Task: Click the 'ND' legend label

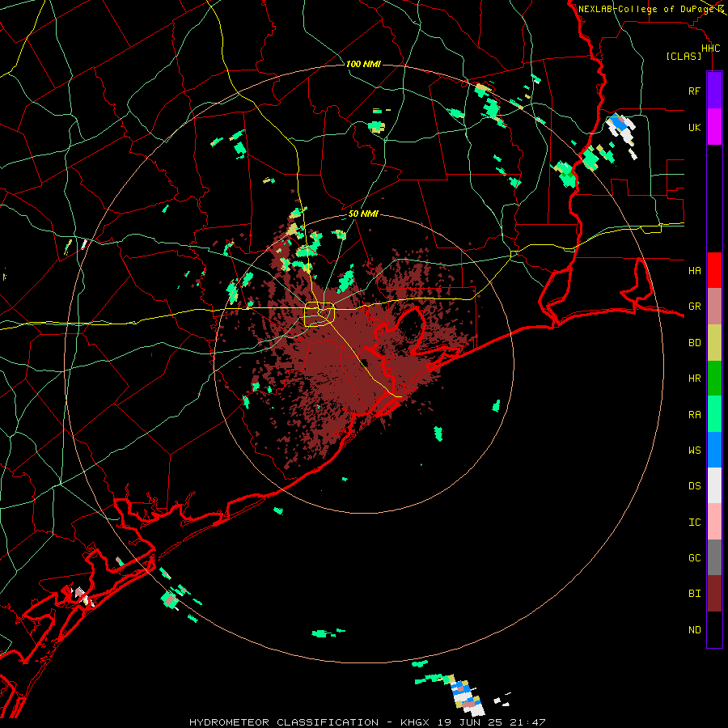Action: point(694,630)
